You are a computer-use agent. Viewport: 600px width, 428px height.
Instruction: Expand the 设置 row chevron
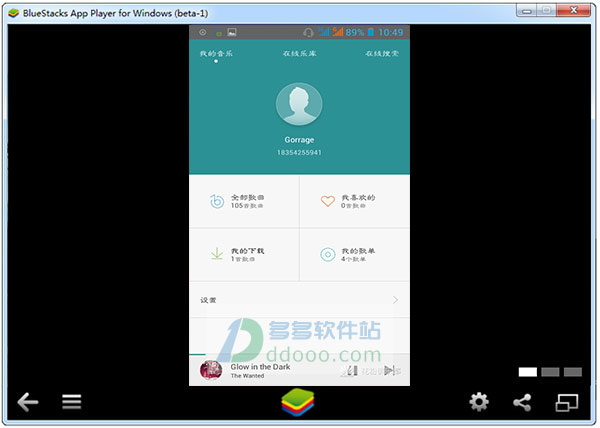point(395,300)
